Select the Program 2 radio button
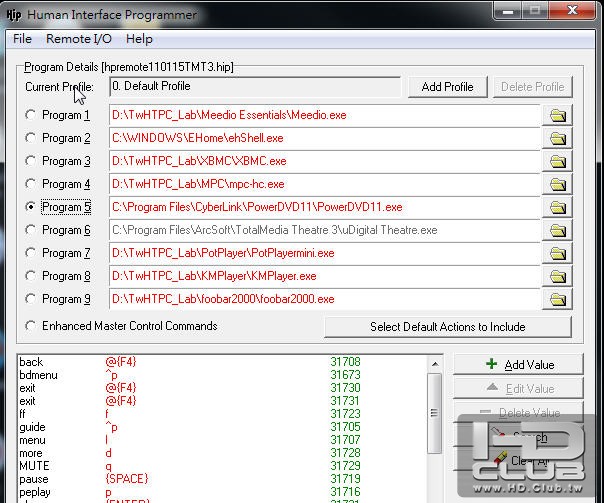The image size is (604, 503). click(x=30, y=138)
